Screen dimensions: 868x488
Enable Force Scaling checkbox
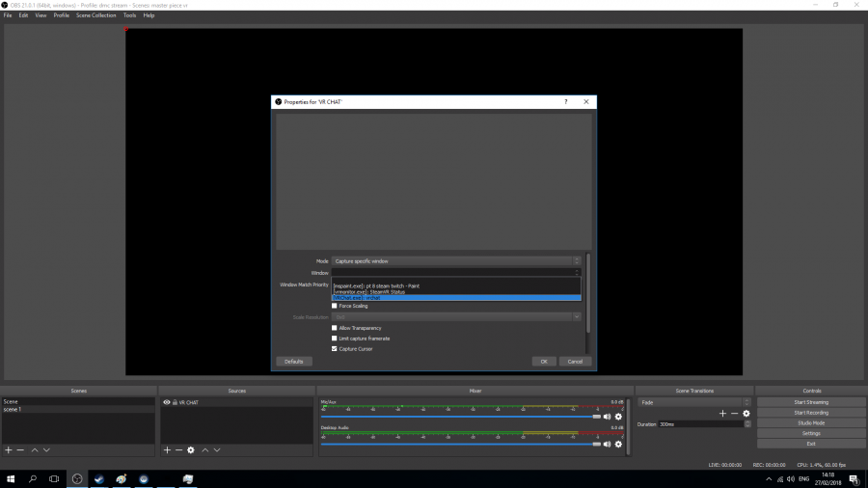click(x=335, y=306)
